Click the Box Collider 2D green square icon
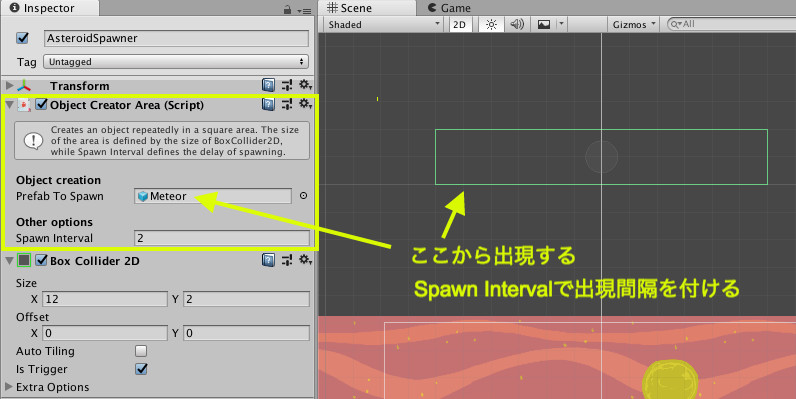 pos(24,260)
